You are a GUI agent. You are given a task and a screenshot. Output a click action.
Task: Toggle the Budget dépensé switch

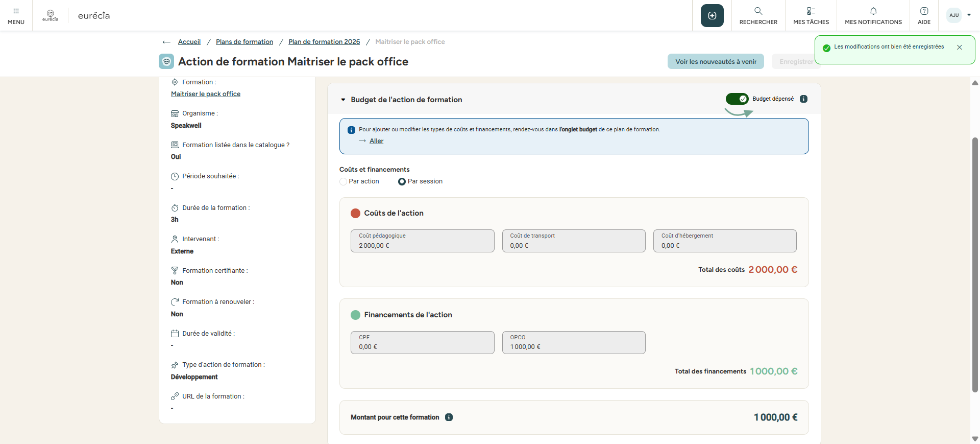click(737, 99)
